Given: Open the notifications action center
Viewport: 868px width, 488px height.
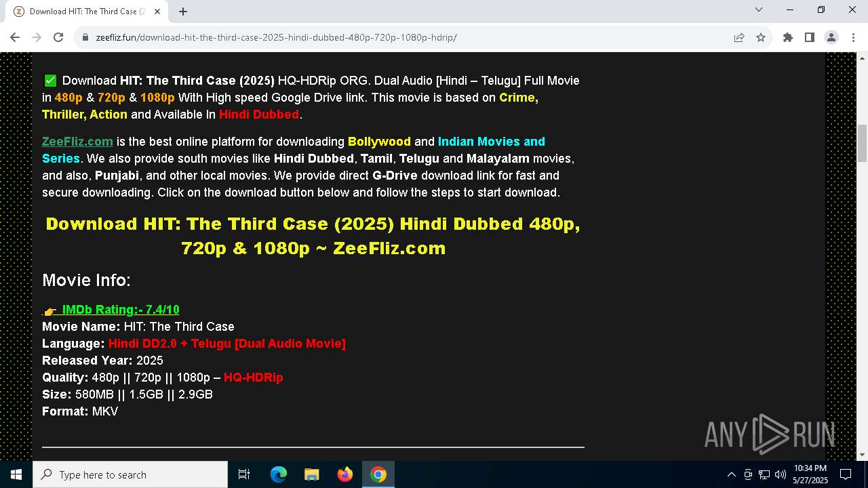Looking at the screenshot, I should pyautogui.click(x=846, y=474).
